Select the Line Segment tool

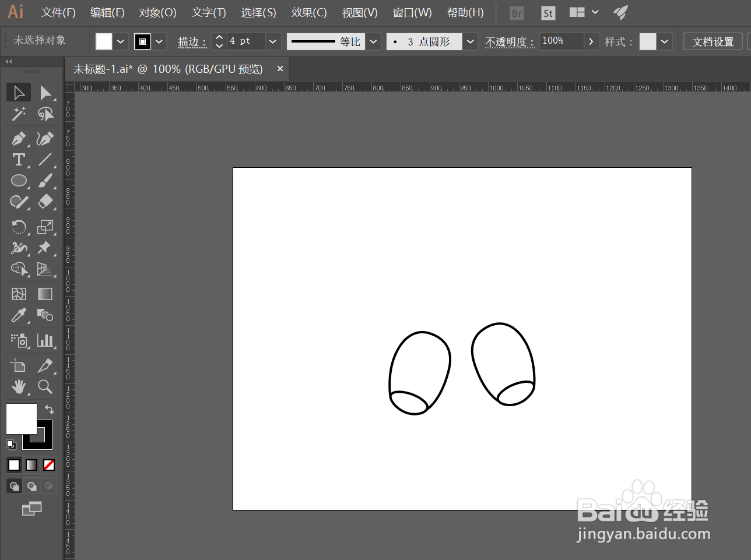[x=45, y=159]
